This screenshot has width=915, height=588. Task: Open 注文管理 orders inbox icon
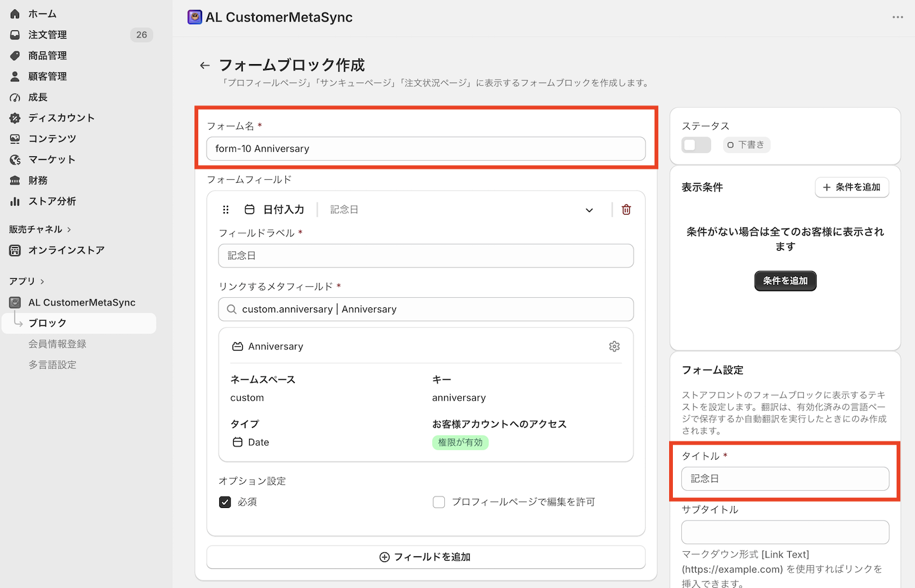pos(15,35)
